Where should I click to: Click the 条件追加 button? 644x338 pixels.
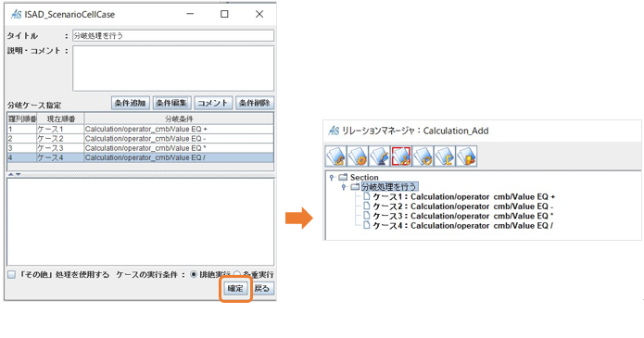click(x=130, y=103)
